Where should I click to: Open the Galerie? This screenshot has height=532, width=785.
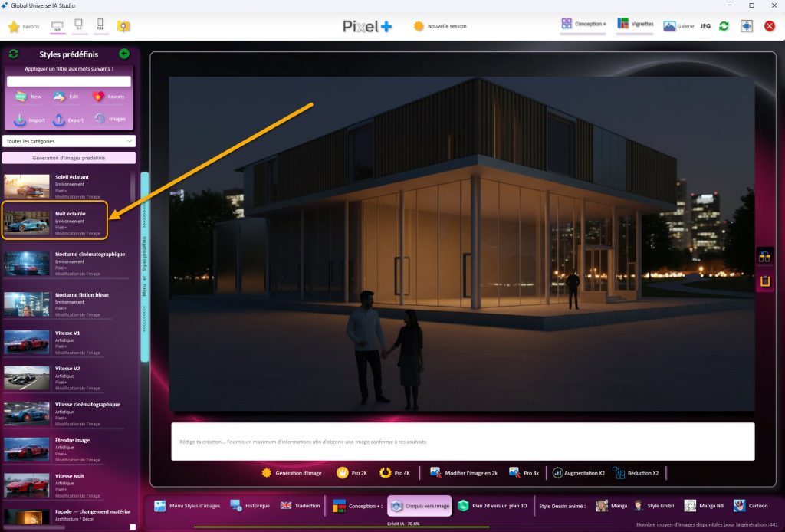[678, 26]
